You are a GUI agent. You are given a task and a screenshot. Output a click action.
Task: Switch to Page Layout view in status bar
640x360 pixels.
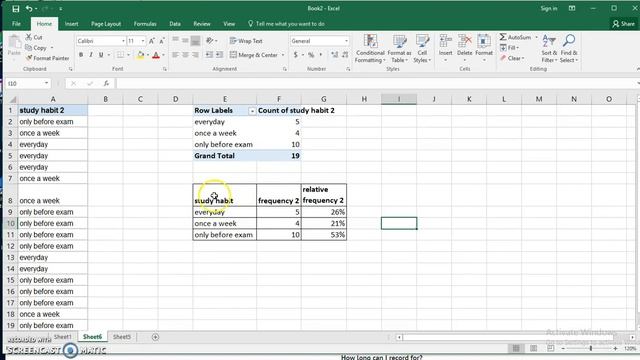pos(533,348)
